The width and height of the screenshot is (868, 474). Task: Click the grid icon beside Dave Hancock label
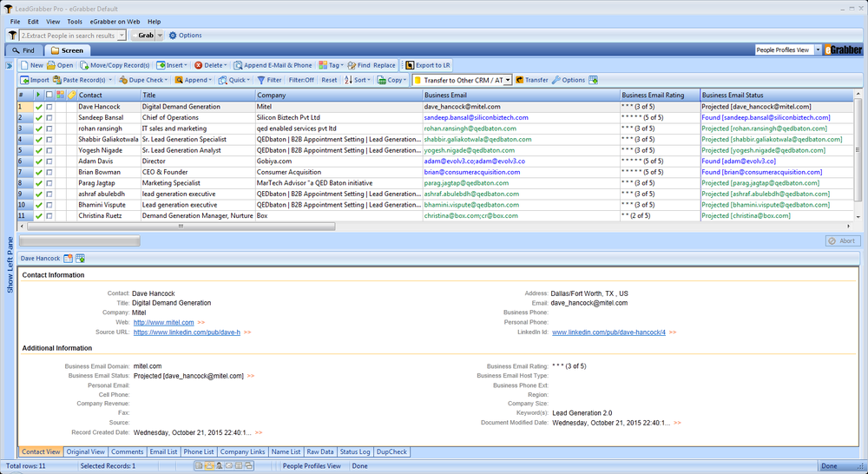tap(80, 259)
